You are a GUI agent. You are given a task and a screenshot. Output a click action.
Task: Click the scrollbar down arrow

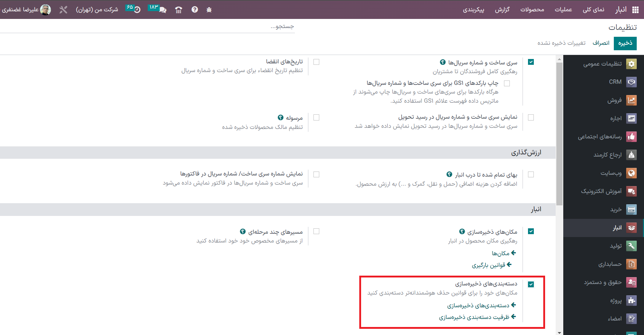tap(560, 332)
